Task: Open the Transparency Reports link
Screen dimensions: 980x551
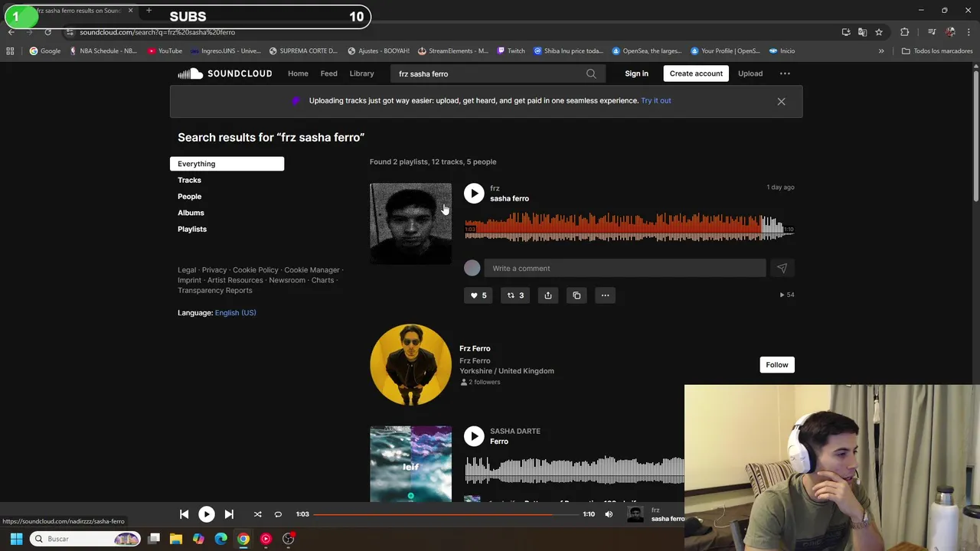Action: click(215, 290)
